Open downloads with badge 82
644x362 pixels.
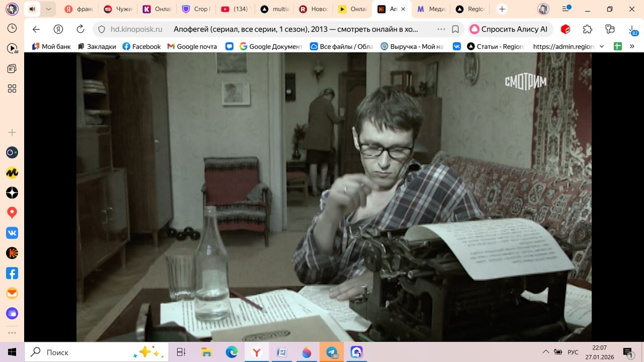(632, 30)
